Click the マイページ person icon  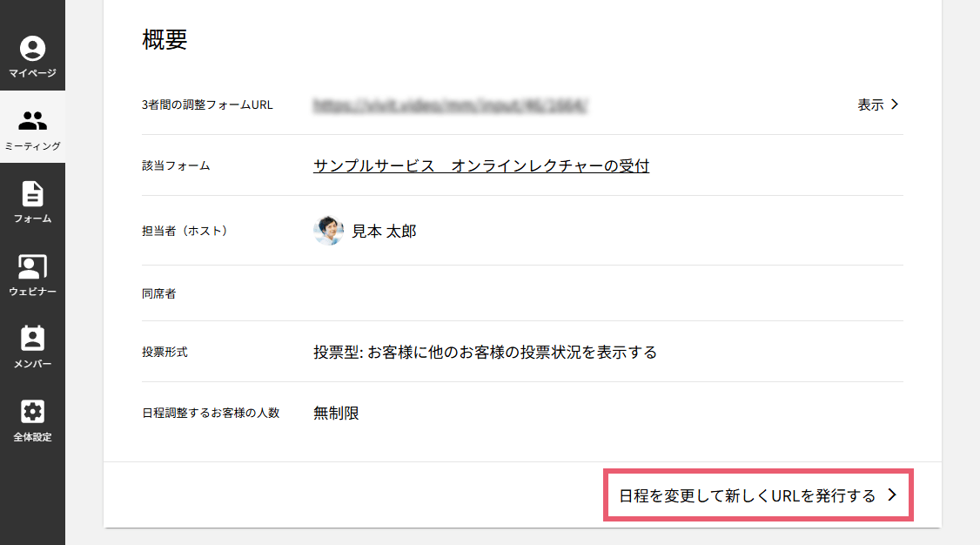pyautogui.click(x=32, y=48)
